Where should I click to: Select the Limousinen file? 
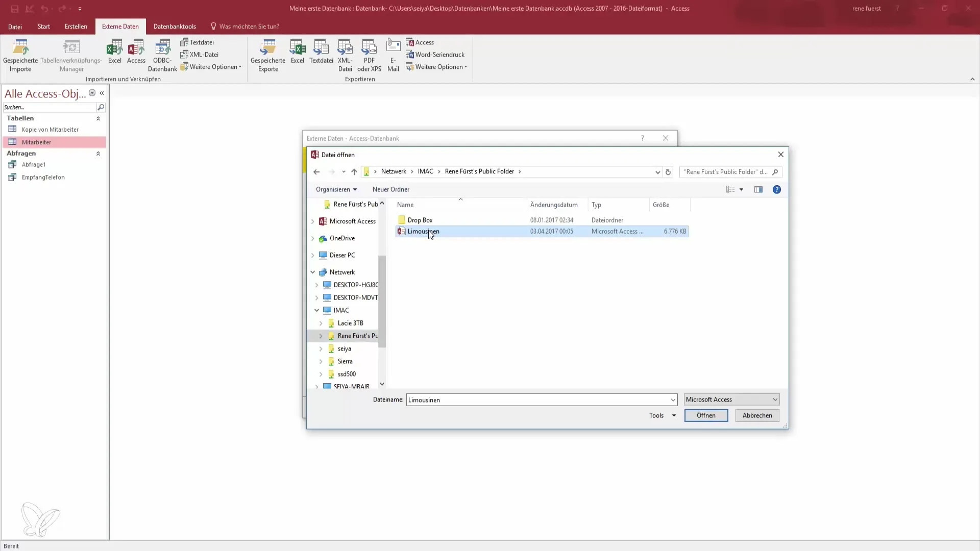point(542,231)
